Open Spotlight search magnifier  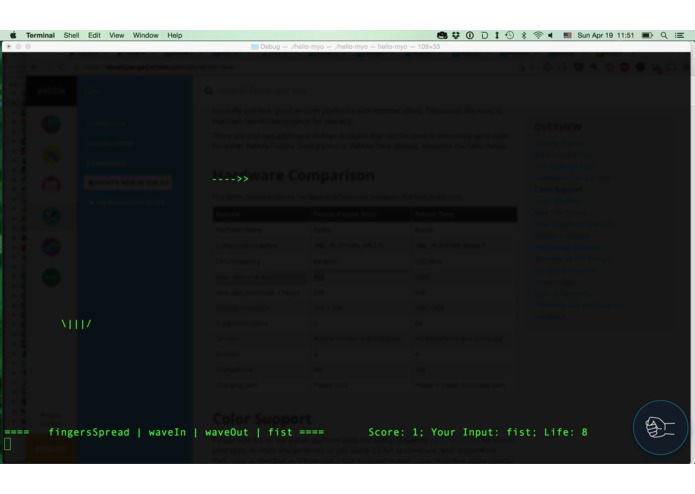(664, 35)
